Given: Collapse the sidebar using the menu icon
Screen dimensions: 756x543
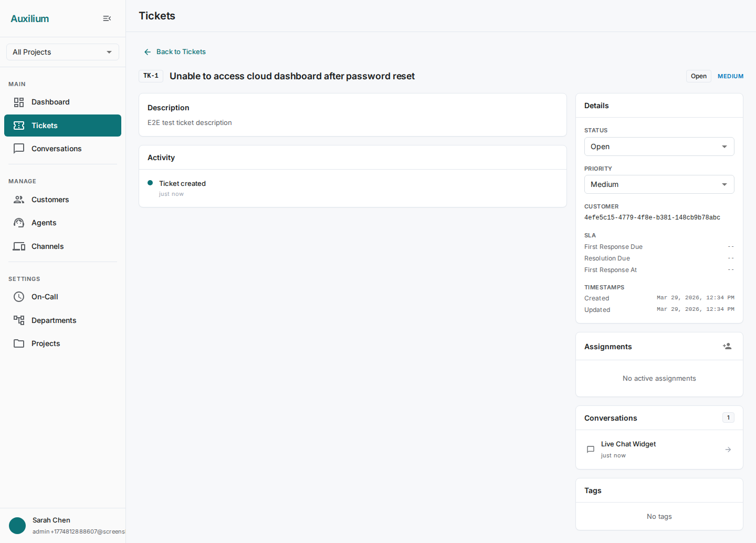Looking at the screenshot, I should pyautogui.click(x=107, y=18).
